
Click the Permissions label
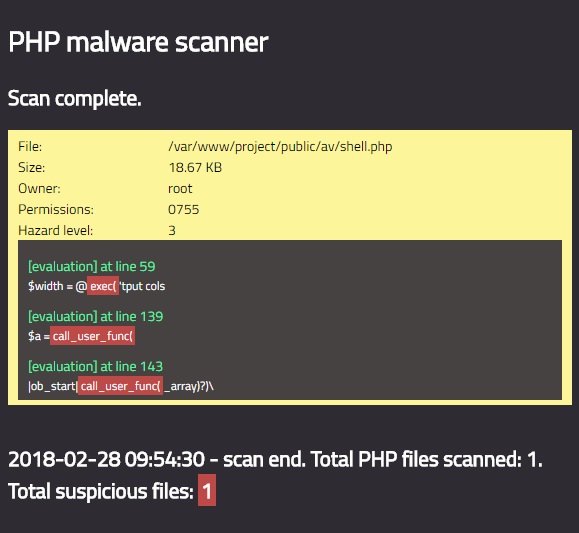coord(56,209)
